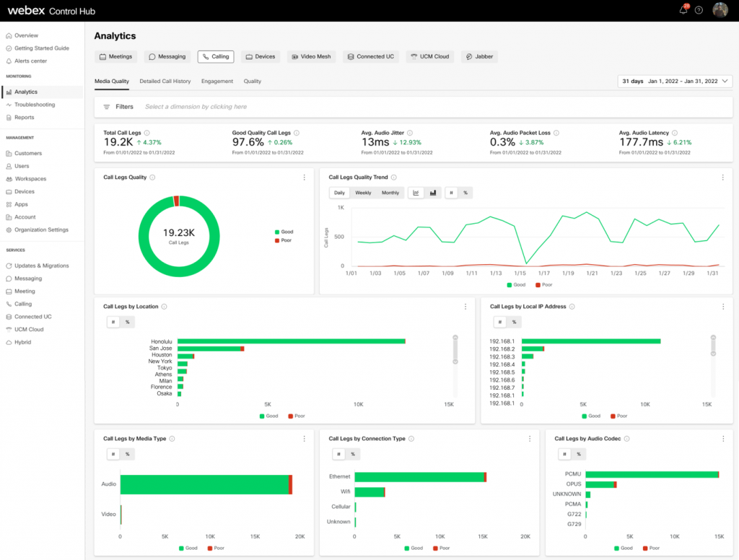The height and width of the screenshot is (560, 739).
Task: Switch trend chart to Weekly view
Action: click(x=363, y=193)
